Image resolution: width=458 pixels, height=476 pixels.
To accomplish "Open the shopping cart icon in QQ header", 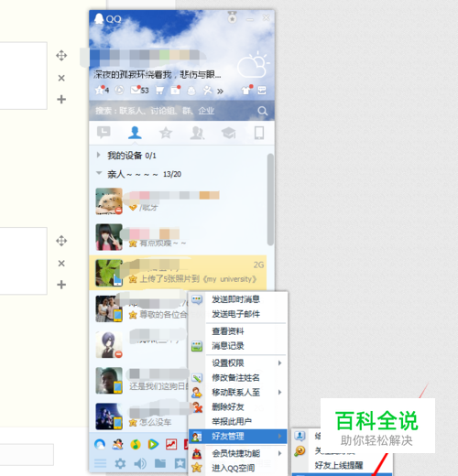I will pos(159,91).
